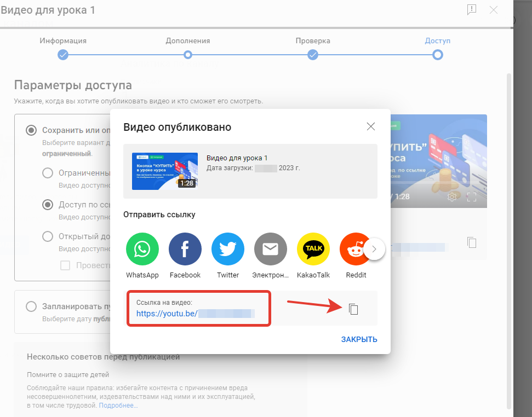Go to the Информация step
Screen dimensions: 532x417
pos(63,55)
